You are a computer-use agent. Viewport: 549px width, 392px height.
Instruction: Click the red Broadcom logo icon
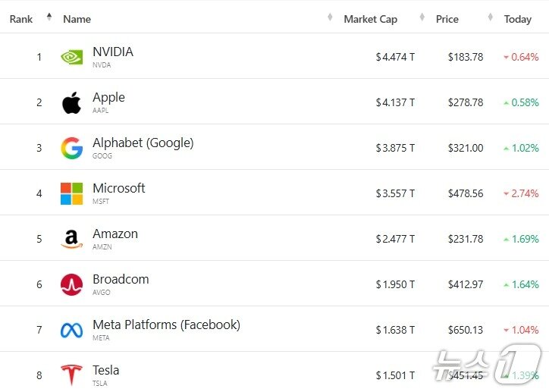[71, 284]
